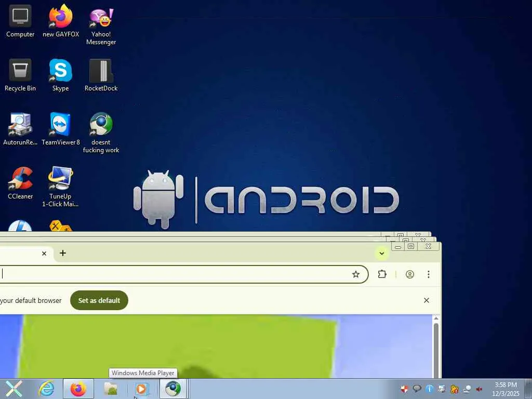The image size is (532, 399).
Task: Close the current browser tab
Action: (44, 254)
